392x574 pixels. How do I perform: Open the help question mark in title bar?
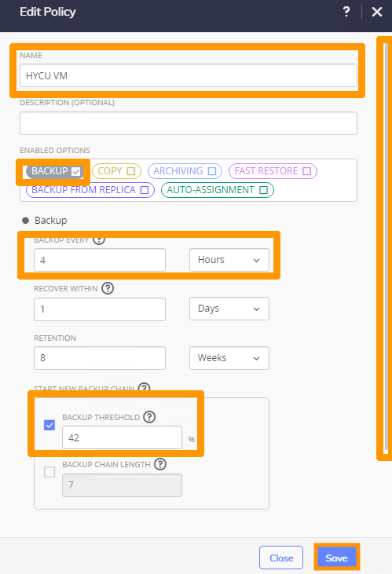point(346,12)
